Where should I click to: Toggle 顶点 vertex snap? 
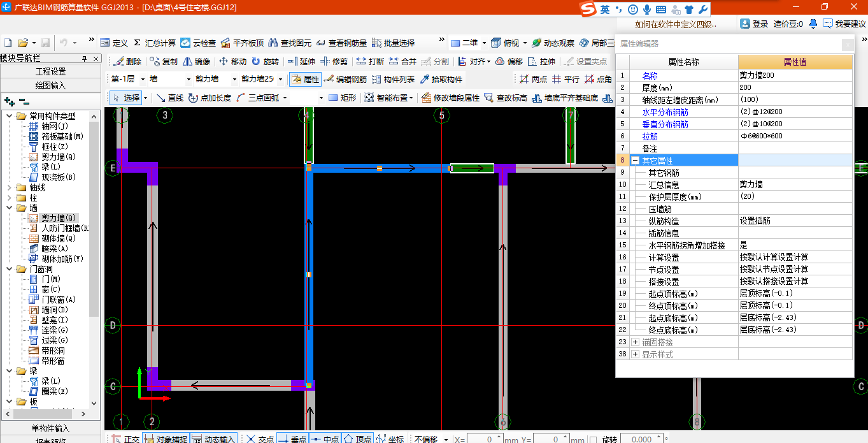click(x=357, y=439)
